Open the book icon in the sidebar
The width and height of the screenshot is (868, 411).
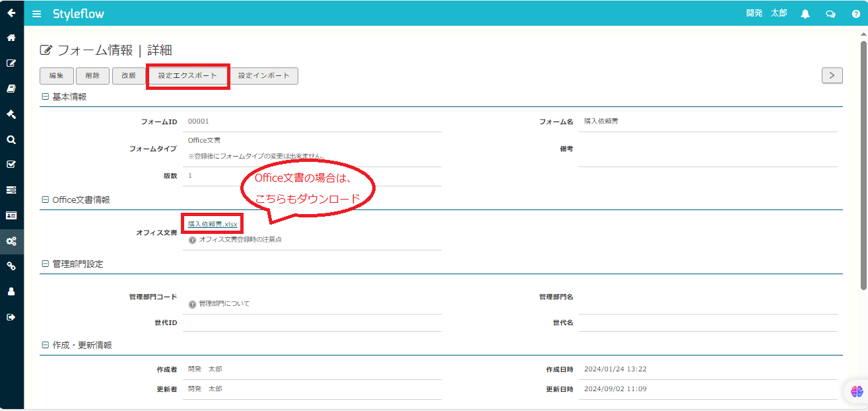[11, 89]
